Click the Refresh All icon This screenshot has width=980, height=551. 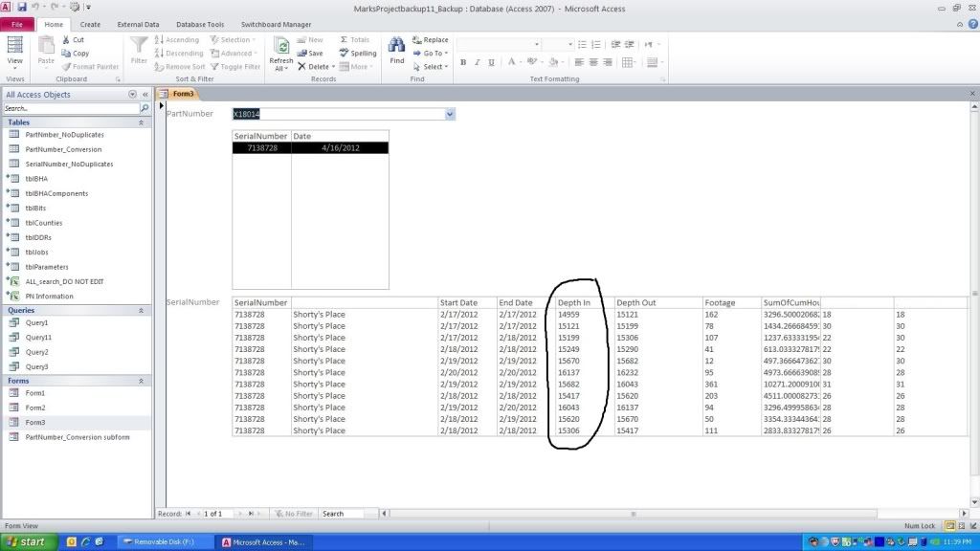[x=281, y=47]
